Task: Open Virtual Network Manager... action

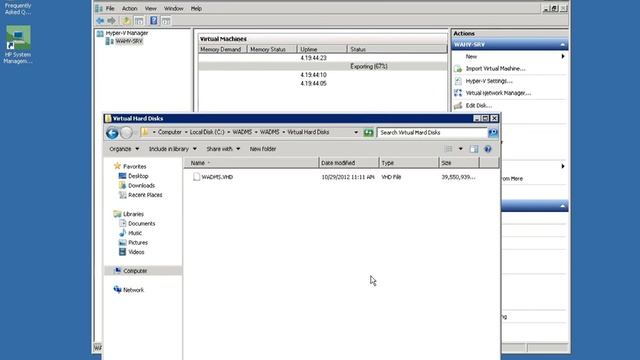Action: click(x=498, y=93)
